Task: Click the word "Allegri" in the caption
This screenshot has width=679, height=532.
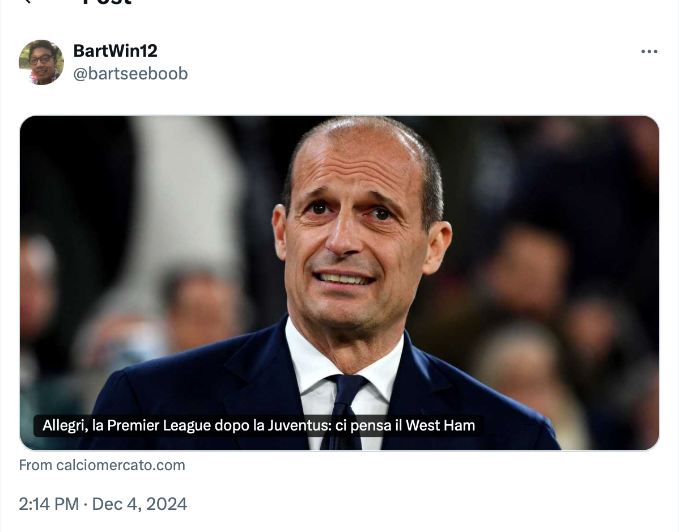Action: tap(64, 426)
